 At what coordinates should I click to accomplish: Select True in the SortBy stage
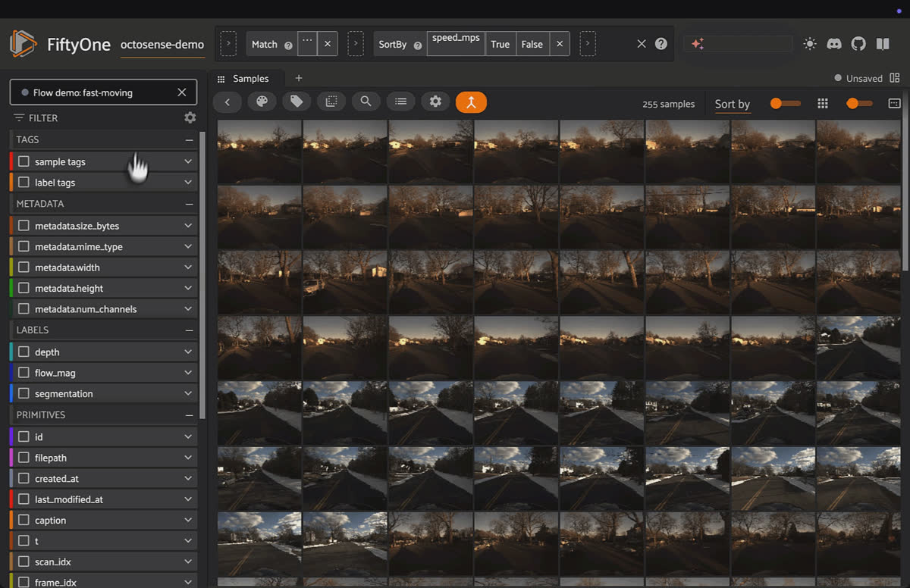pyautogui.click(x=500, y=44)
